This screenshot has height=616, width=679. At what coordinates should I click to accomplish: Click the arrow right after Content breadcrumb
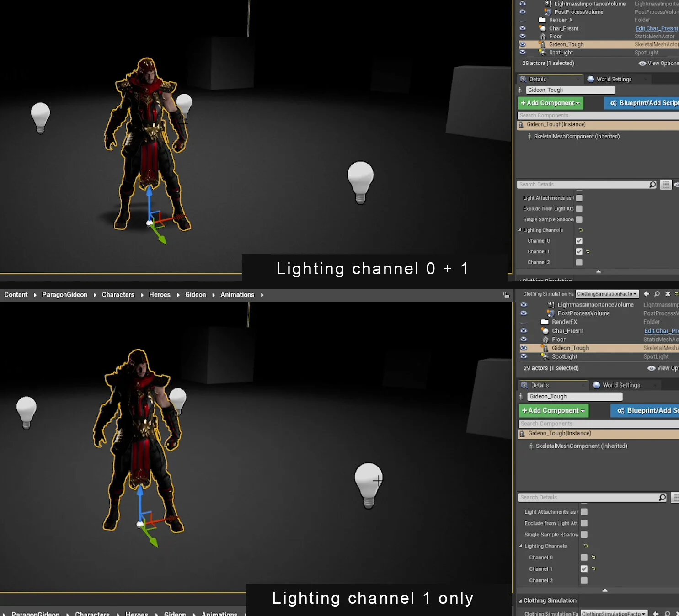point(35,295)
